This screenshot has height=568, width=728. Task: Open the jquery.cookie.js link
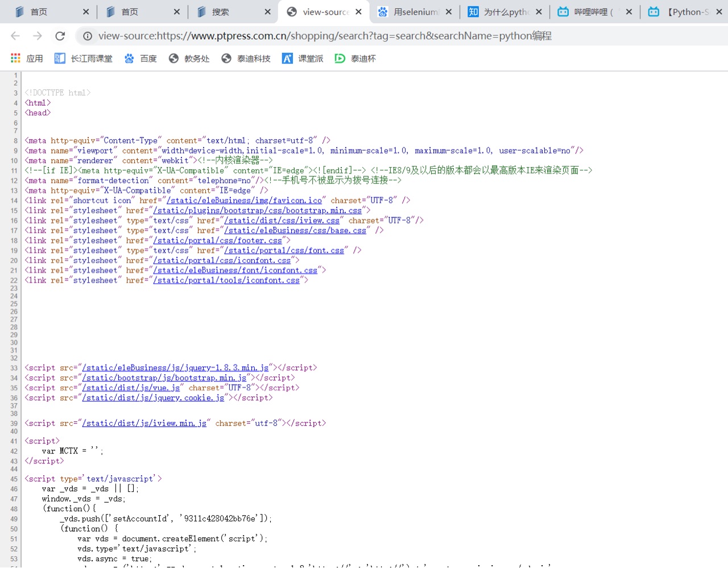click(x=153, y=398)
